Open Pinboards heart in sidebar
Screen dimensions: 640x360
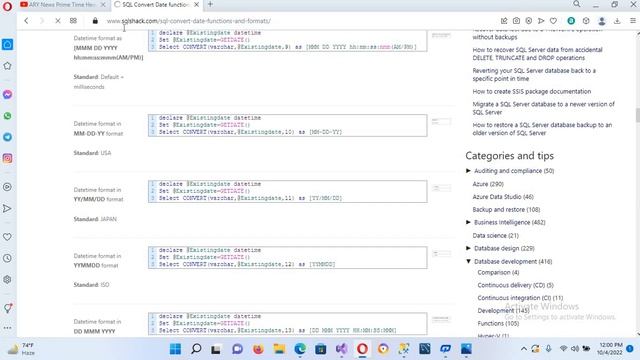click(x=7, y=237)
